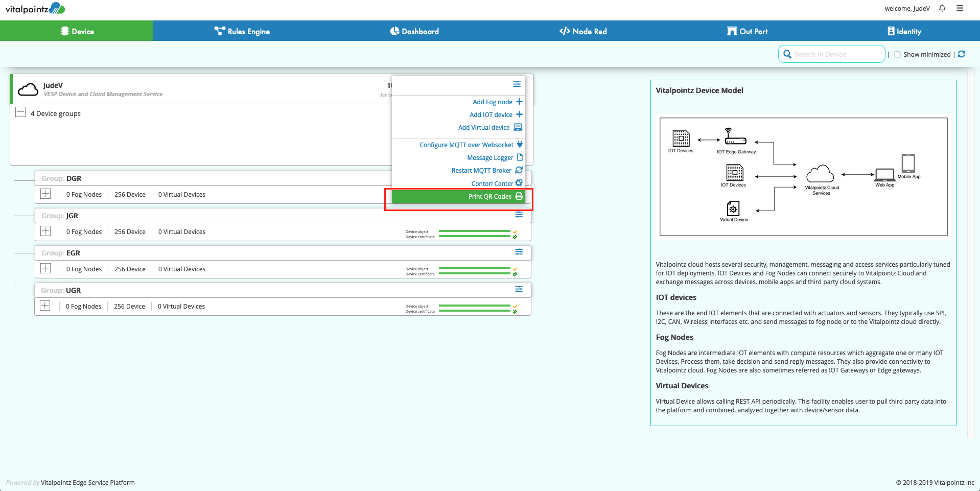
Task: Choose Restart MQTT Broker
Action: tap(458, 170)
